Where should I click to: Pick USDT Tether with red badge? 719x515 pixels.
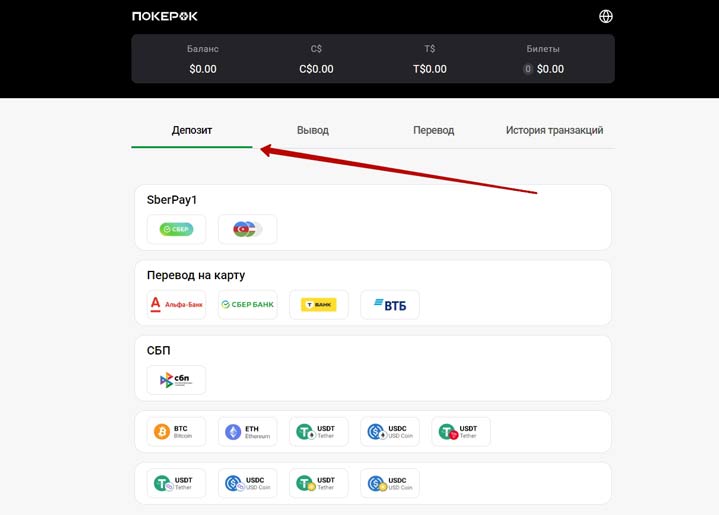[x=461, y=432]
